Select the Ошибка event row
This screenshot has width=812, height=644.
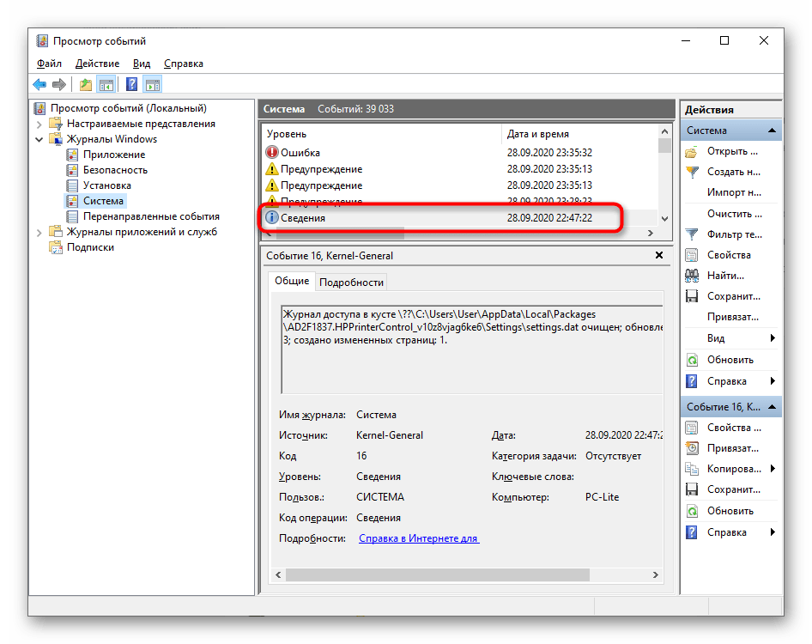300,153
